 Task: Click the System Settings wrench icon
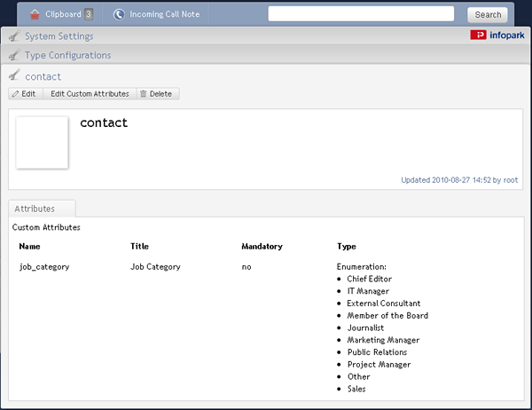click(x=14, y=35)
